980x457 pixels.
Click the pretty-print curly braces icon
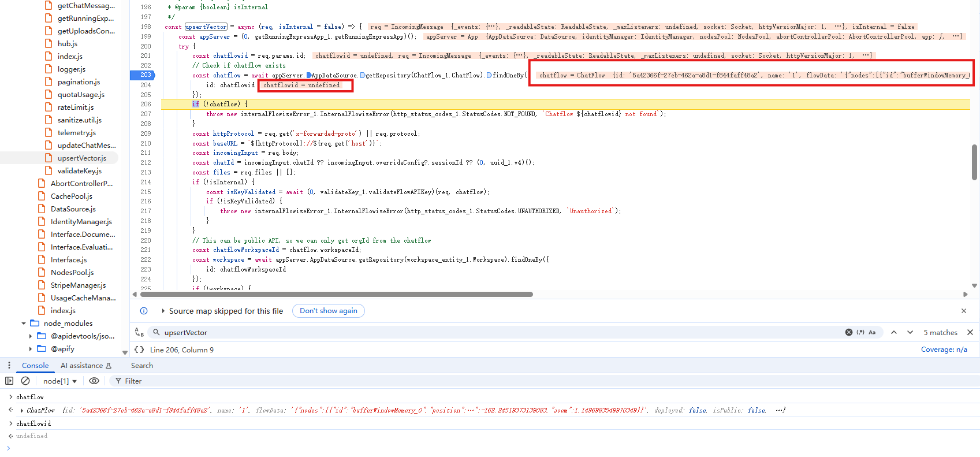(x=139, y=350)
